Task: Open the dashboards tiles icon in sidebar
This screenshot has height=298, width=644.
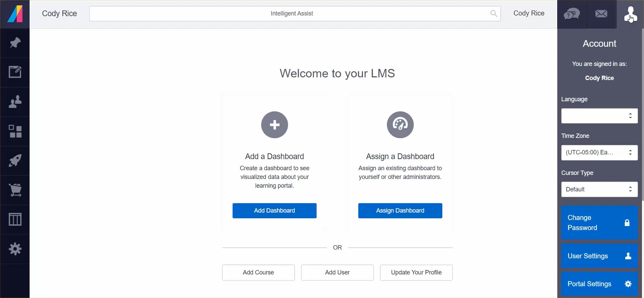Action: pyautogui.click(x=15, y=131)
